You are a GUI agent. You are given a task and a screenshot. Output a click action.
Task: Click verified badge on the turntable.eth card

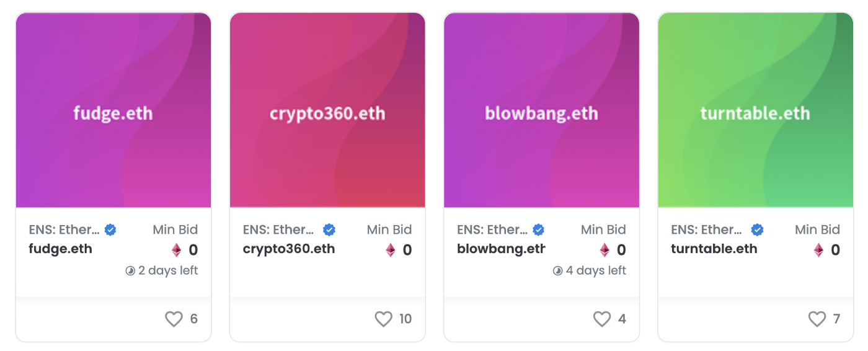757,230
